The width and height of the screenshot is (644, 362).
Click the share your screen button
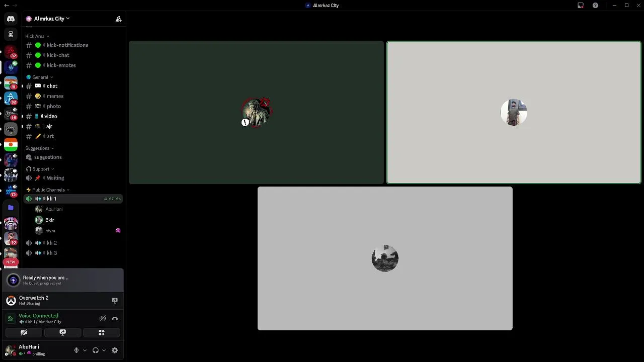[63, 332]
